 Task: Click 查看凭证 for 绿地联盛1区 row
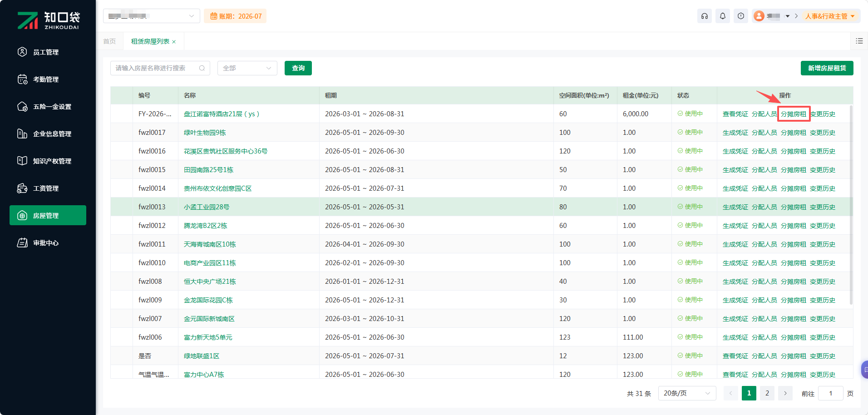tap(735, 356)
